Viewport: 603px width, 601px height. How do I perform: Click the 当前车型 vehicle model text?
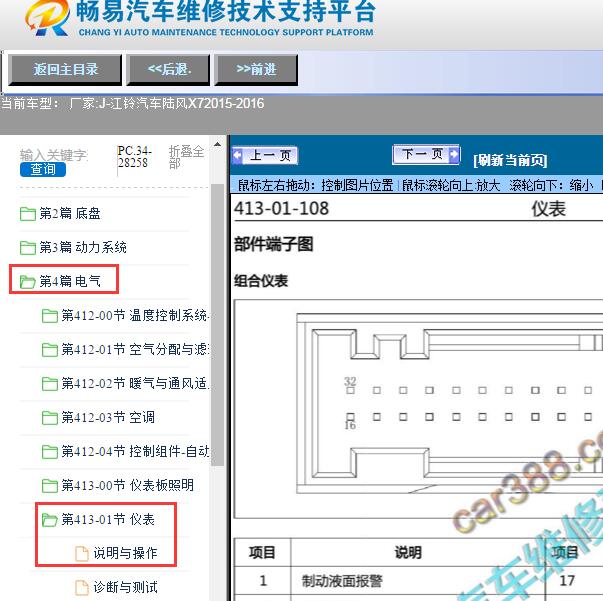pyautogui.click(x=132, y=104)
